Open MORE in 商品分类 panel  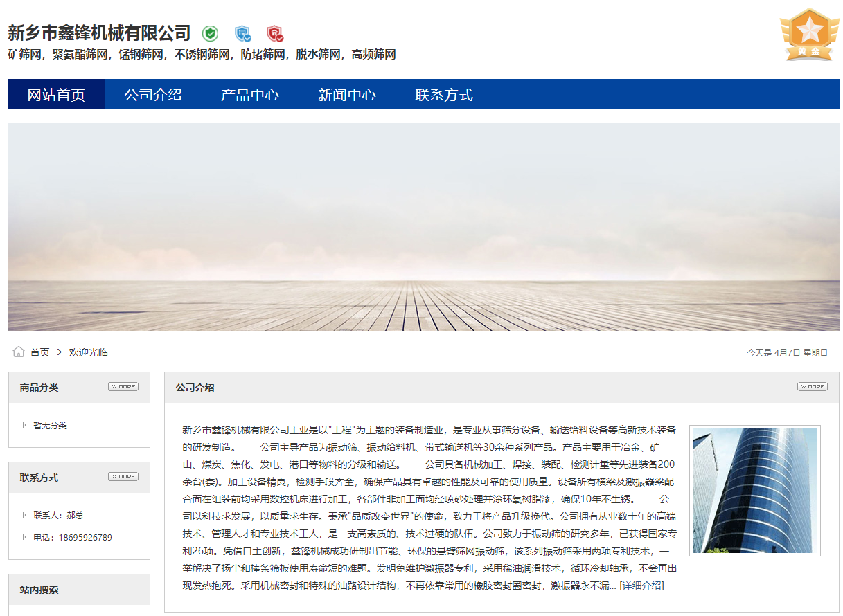(x=123, y=387)
